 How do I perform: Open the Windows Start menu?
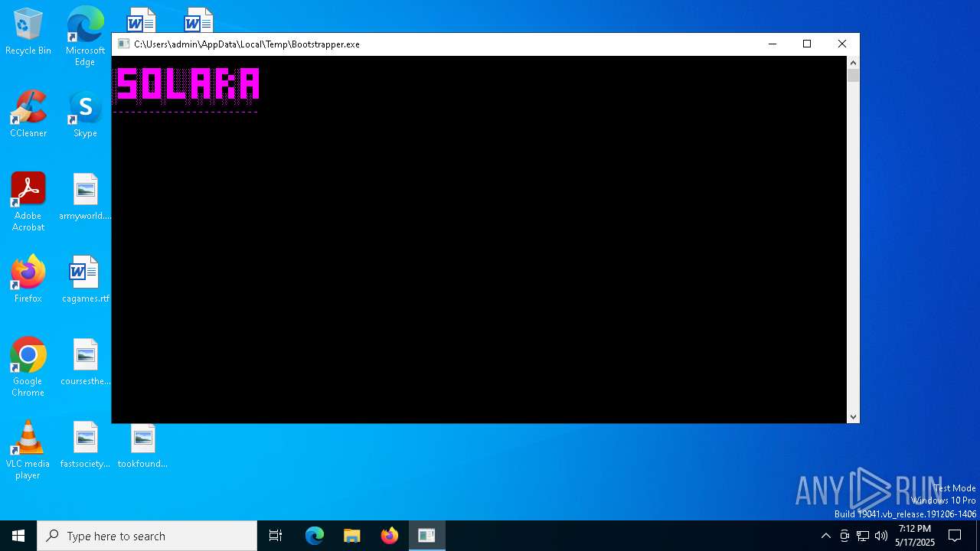(x=18, y=536)
